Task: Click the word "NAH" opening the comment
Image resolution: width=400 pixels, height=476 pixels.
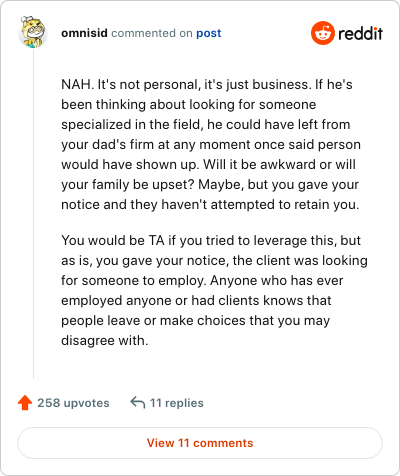Action: tap(76, 85)
